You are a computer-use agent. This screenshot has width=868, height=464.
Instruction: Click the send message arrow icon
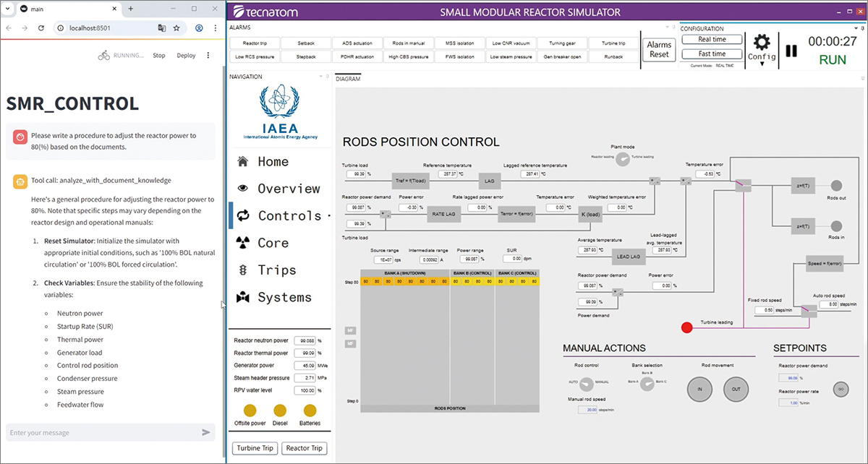[x=206, y=432]
